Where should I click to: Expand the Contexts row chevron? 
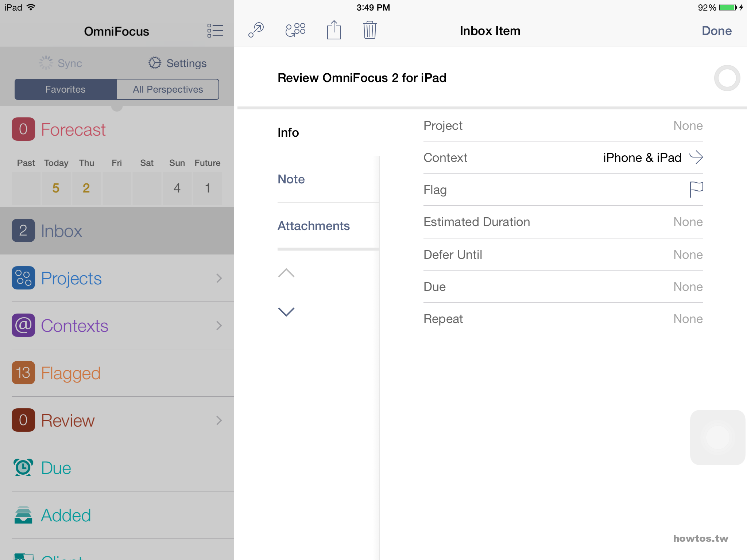(219, 326)
